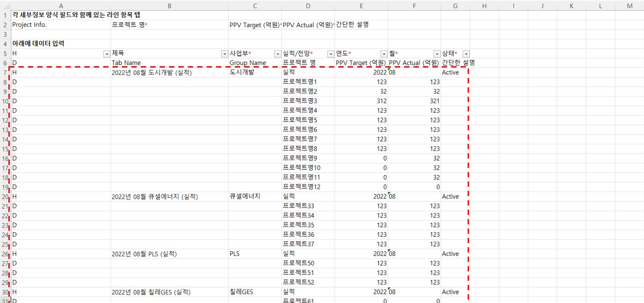This screenshot has width=644, height=303.
Task: Click cell with 2022년 08월 도시개발 (실적)
Action: 152,73
